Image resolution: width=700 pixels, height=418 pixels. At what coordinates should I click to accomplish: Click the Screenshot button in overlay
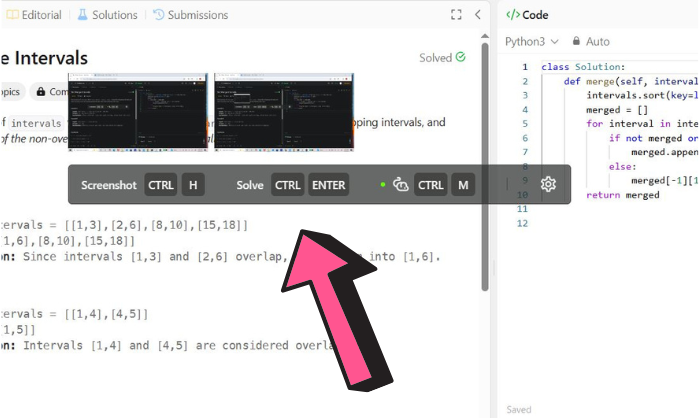pos(108,185)
